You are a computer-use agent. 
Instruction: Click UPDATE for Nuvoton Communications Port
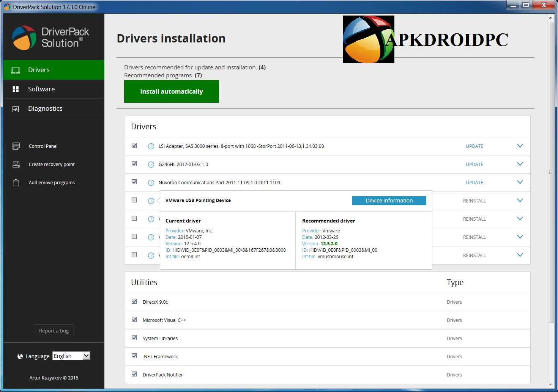[474, 183]
